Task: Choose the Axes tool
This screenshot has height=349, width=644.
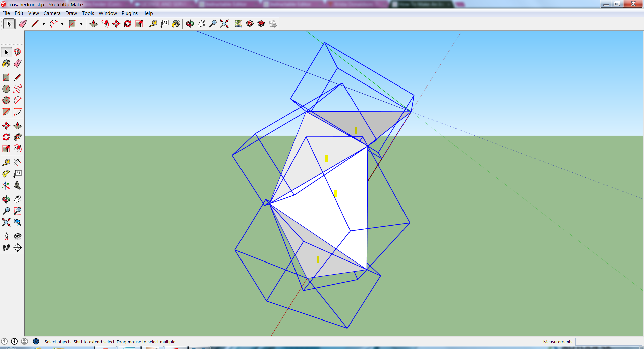Action: click(x=6, y=185)
